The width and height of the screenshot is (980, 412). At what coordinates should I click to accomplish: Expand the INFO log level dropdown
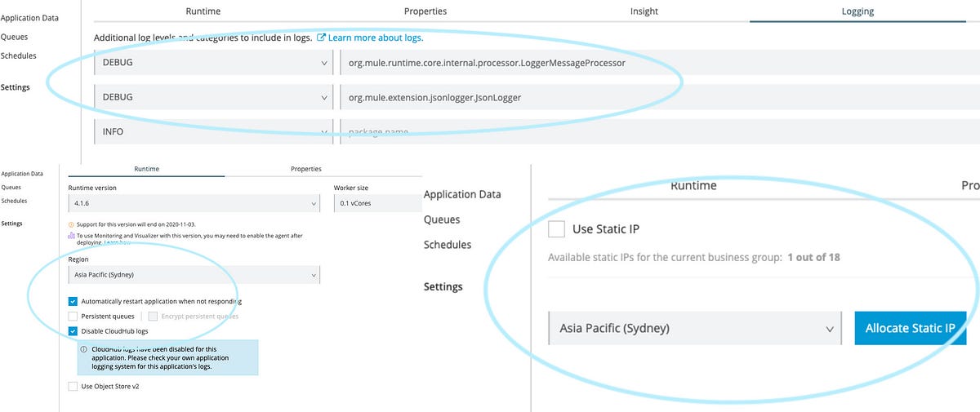coord(213,131)
